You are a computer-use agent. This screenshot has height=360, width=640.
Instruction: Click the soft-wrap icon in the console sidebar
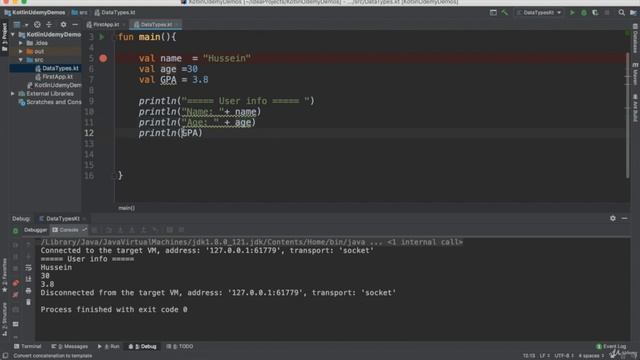(28, 268)
